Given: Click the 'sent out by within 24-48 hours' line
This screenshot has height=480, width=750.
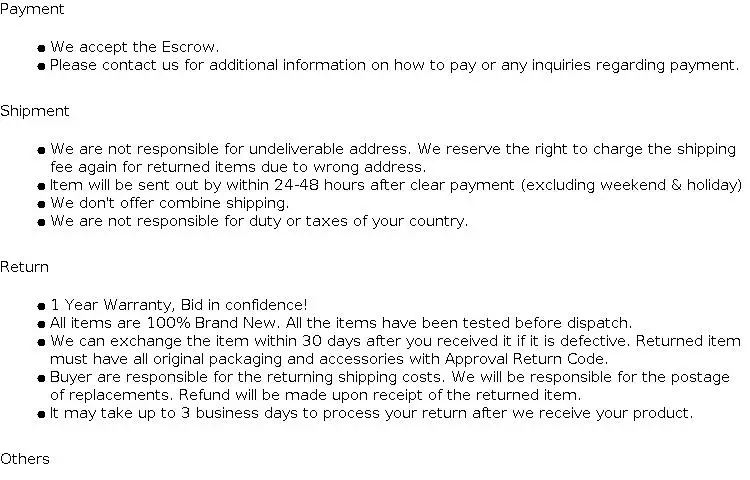Looking at the screenshot, I should coord(396,185).
